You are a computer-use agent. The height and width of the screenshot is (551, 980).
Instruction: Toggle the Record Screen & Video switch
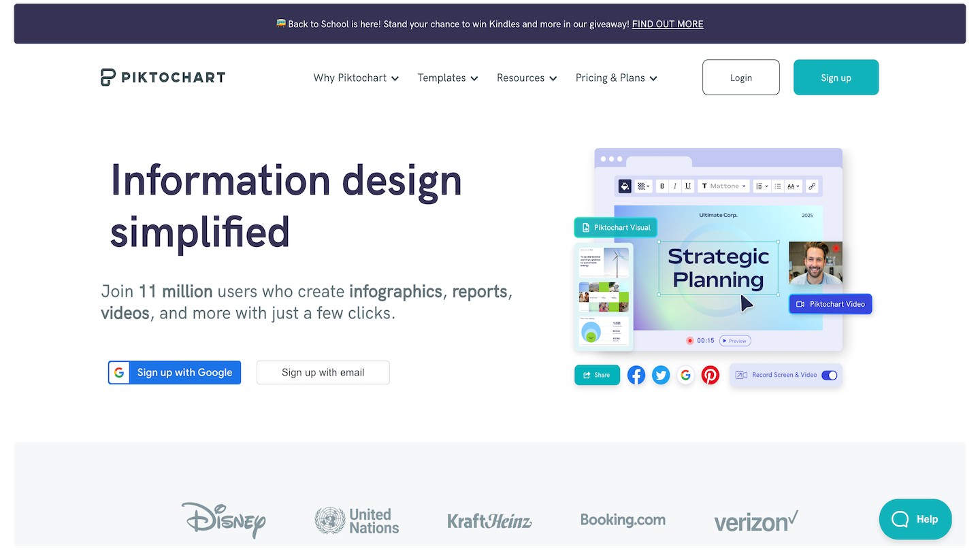point(830,375)
